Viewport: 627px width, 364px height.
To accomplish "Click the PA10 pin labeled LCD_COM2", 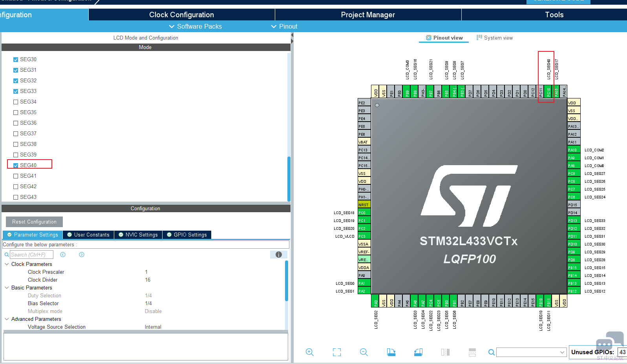I will [574, 150].
